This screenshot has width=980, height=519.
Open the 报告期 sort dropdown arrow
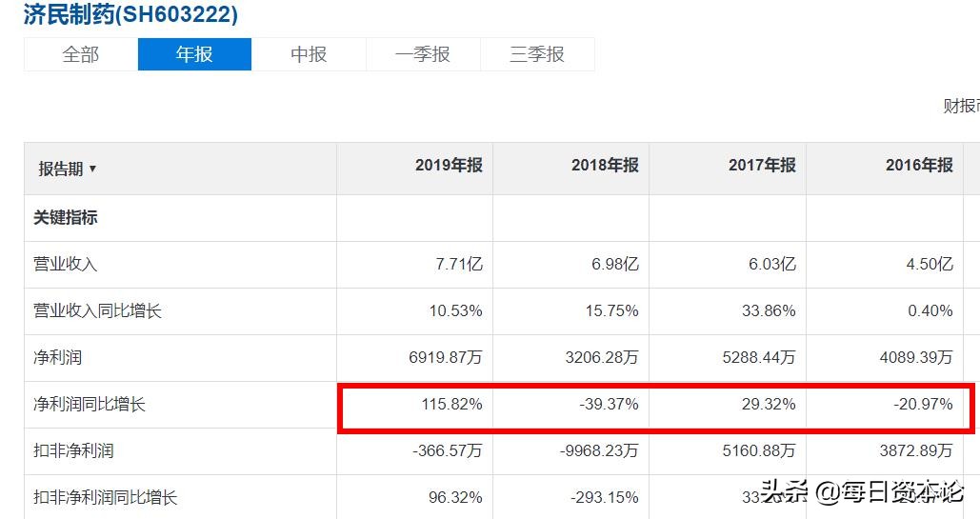click(x=92, y=169)
